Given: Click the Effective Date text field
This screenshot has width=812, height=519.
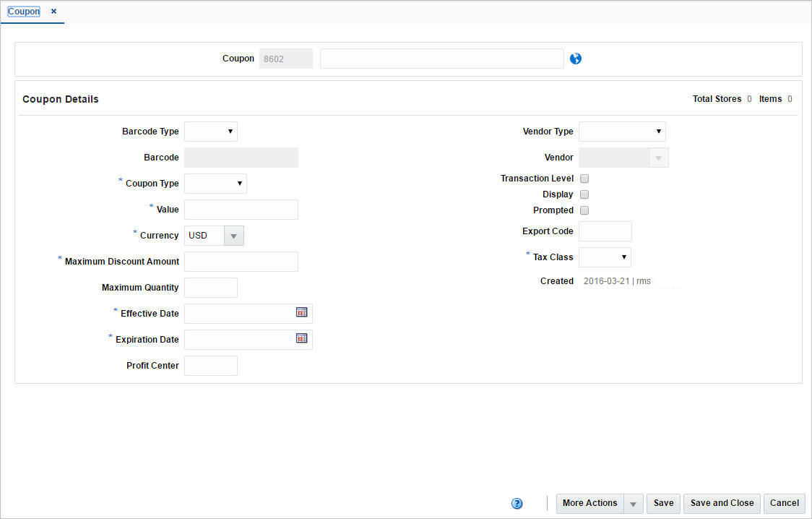Looking at the screenshot, I should pos(239,314).
